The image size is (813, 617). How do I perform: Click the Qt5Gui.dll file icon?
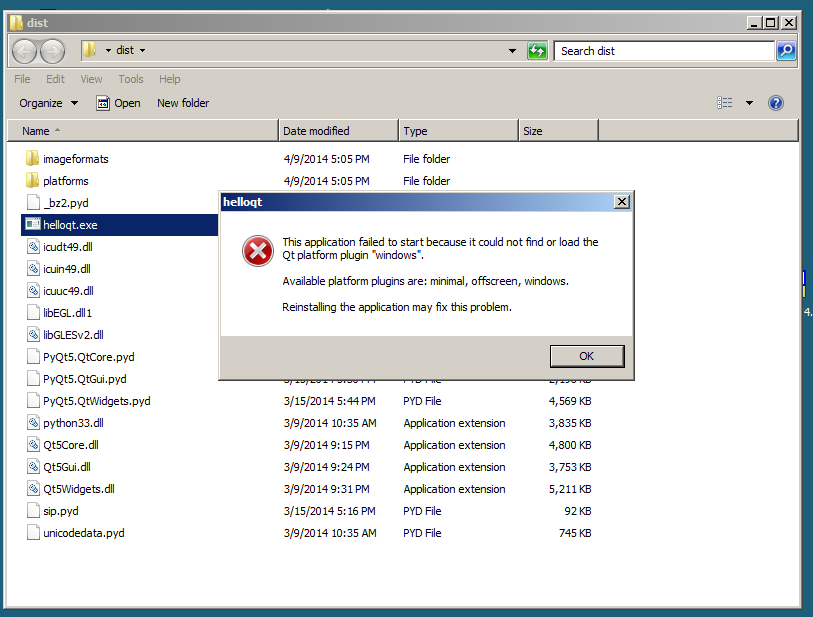point(33,467)
